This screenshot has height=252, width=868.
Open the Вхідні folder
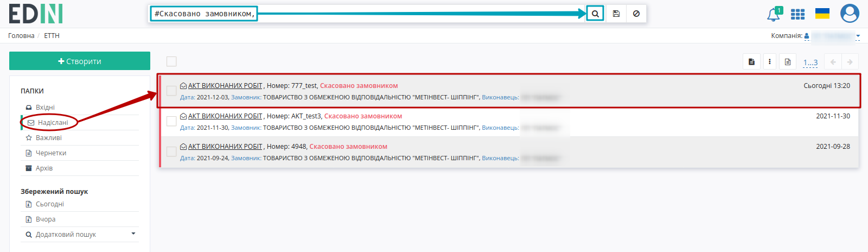pos(45,108)
